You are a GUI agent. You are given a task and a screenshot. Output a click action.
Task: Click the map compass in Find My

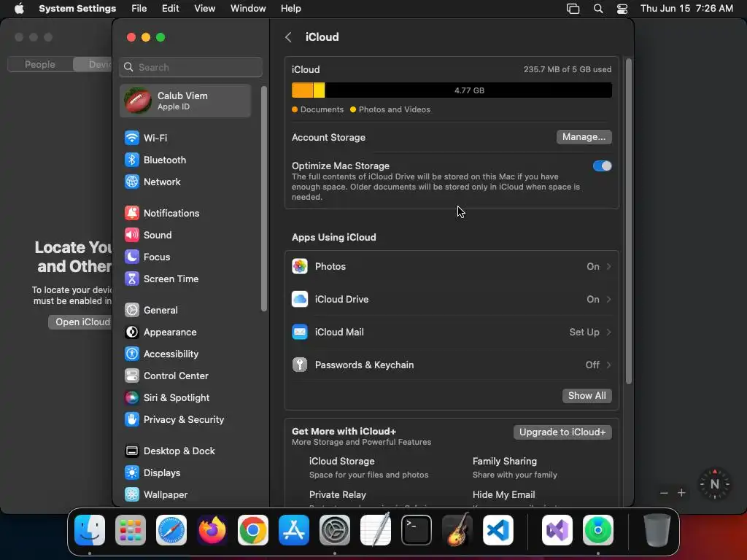(715, 484)
